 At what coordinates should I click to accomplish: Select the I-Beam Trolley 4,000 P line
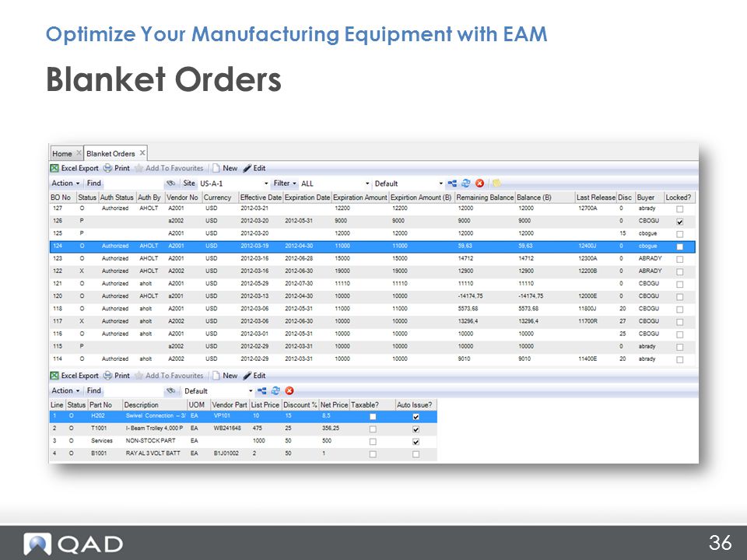click(243, 429)
